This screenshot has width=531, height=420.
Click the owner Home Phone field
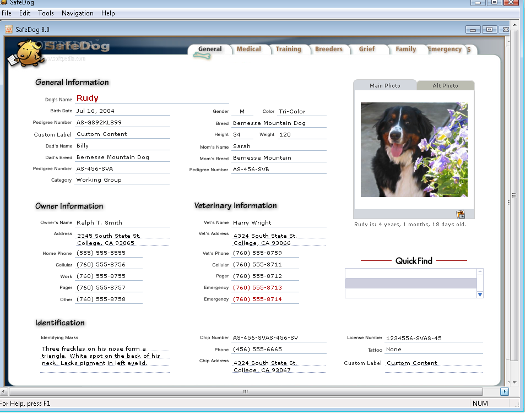click(x=109, y=253)
